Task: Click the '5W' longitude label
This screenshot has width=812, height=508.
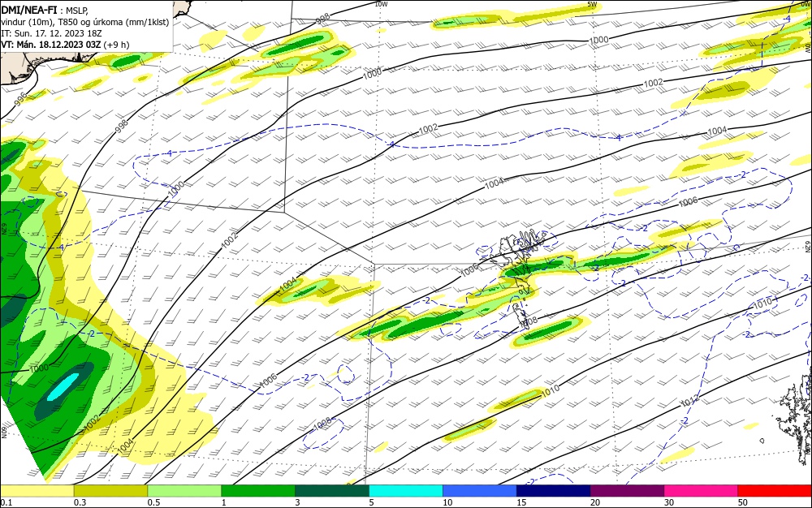Action: pyautogui.click(x=592, y=4)
